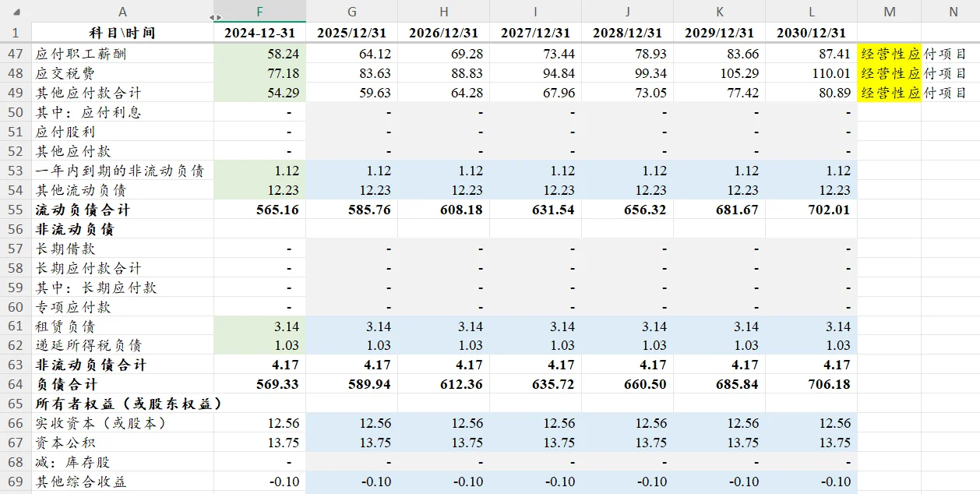Click the cell with value 67.96
The width and height of the screenshot is (980, 494).
pos(535,93)
